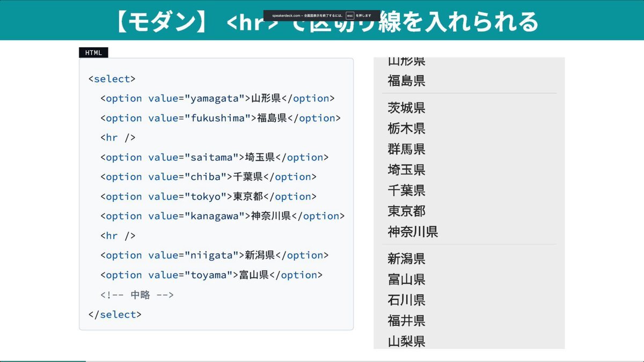Click the closing </select> tag line
Screen dimensions: 644x362
(114, 315)
